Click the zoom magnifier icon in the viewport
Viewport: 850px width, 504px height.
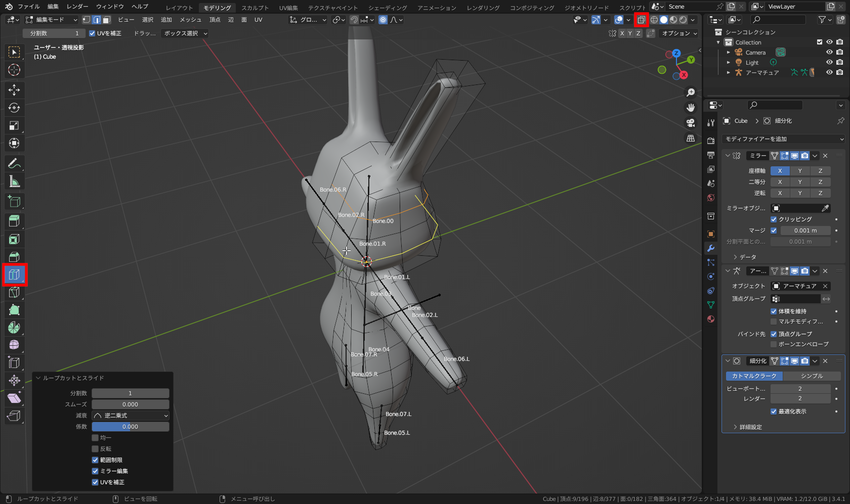[x=690, y=92]
